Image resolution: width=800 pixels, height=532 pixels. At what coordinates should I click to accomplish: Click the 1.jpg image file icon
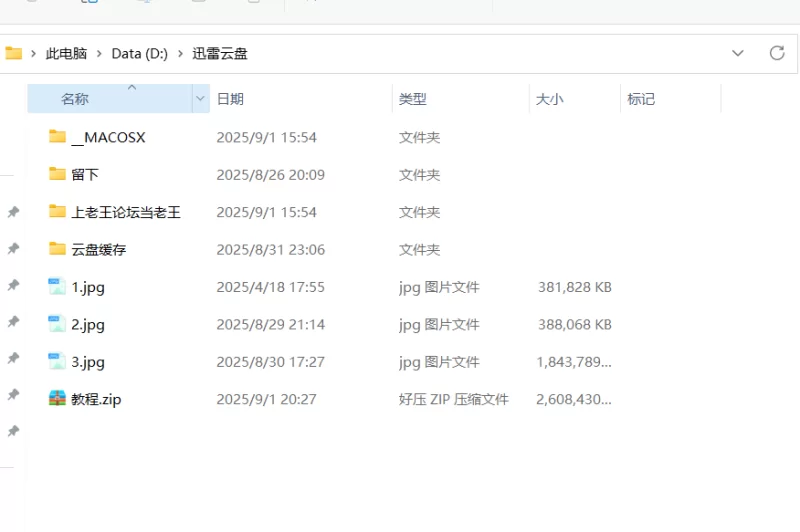pos(57,286)
